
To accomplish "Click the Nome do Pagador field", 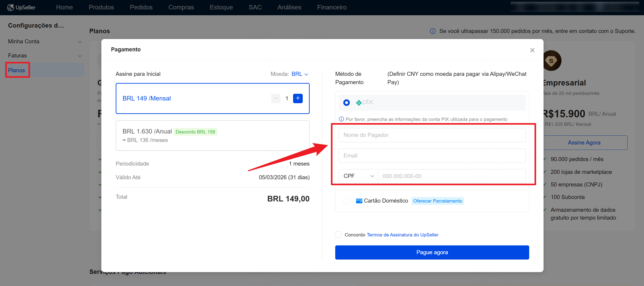I will point(432,135).
